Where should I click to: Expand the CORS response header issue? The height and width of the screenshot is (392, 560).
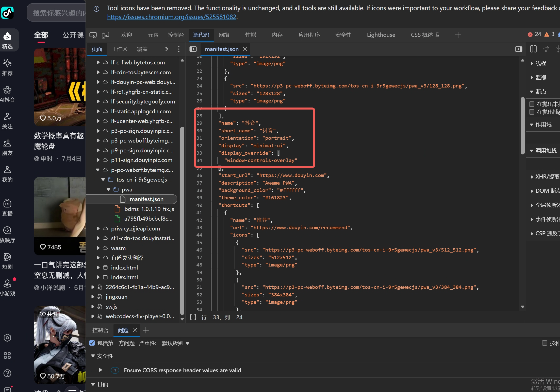[x=100, y=370]
